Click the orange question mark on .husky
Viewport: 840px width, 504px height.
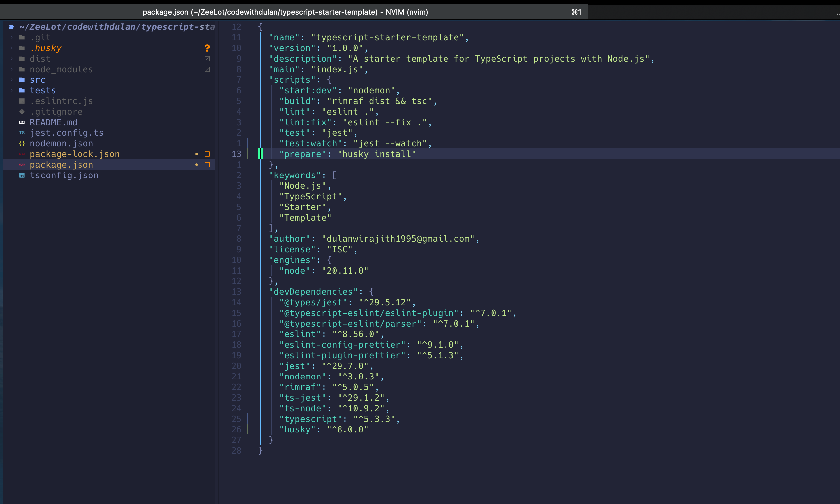click(207, 48)
